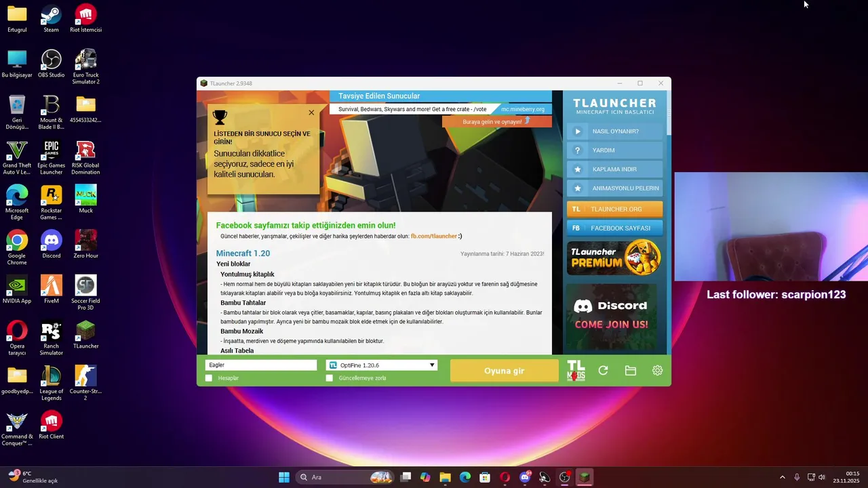Click the taskbar Ara search box
The width and height of the screenshot is (868, 488).
click(345, 477)
